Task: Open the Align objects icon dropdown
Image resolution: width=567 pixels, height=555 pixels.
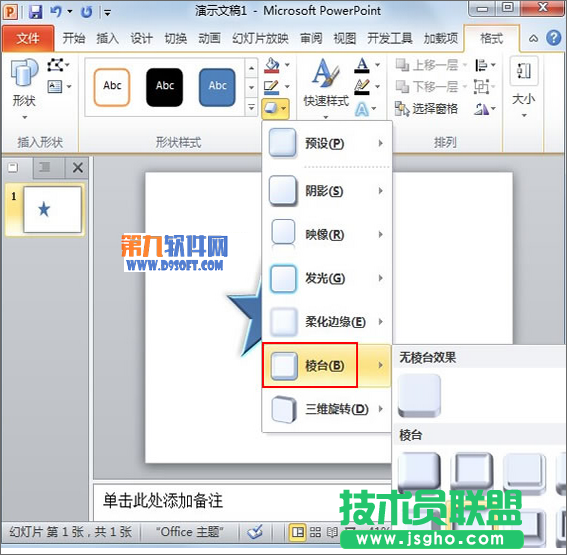Action: (x=485, y=65)
